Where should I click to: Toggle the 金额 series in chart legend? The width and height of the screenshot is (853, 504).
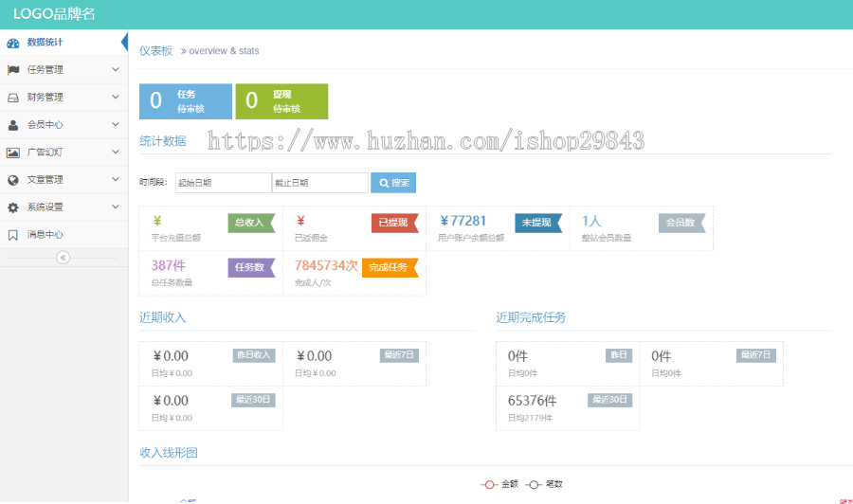[499, 484]
